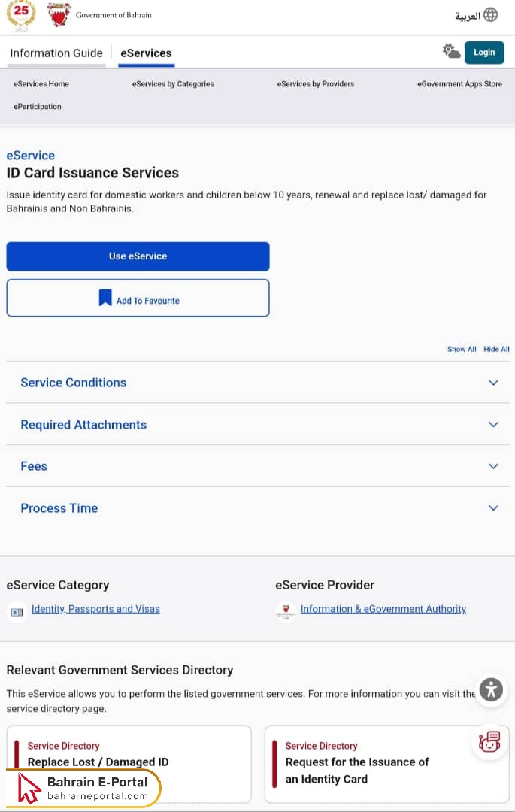Click the Information & eGovernment Authority logo

(x=285, y=611)
